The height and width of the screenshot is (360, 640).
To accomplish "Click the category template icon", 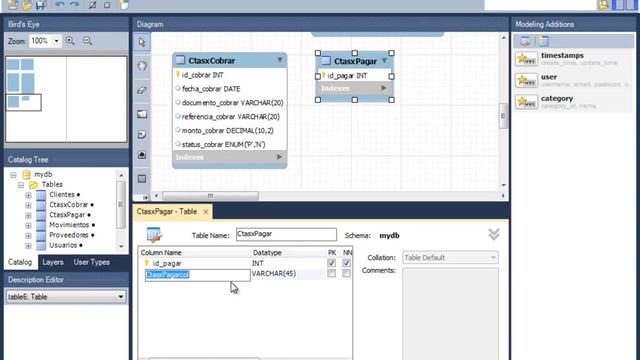I will point(526,102).
